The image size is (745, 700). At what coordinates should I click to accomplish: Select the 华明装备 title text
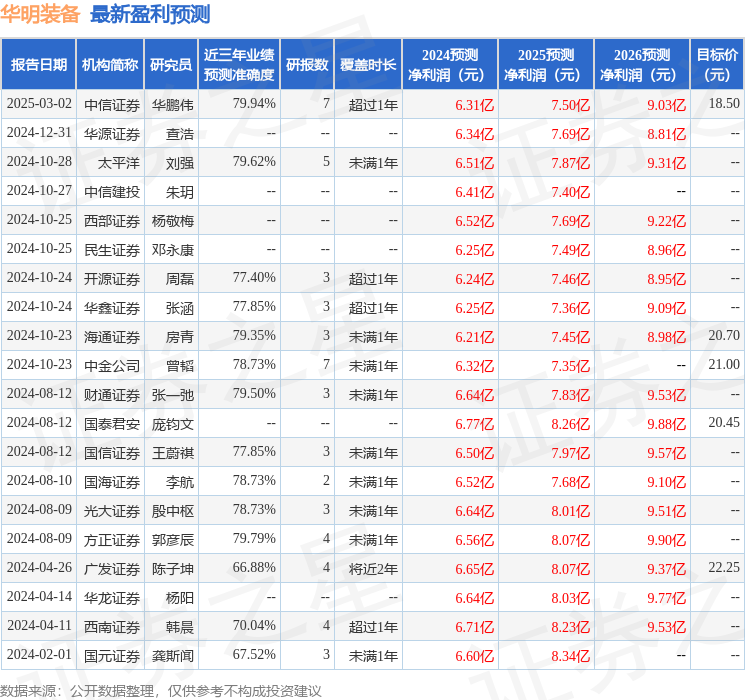[40, 14]
